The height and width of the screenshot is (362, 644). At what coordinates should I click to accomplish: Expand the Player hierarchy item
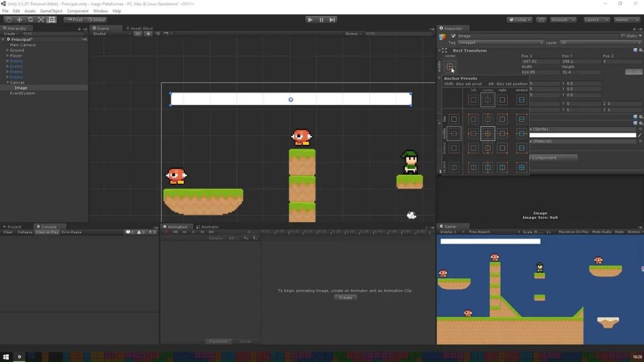point(8,56)
